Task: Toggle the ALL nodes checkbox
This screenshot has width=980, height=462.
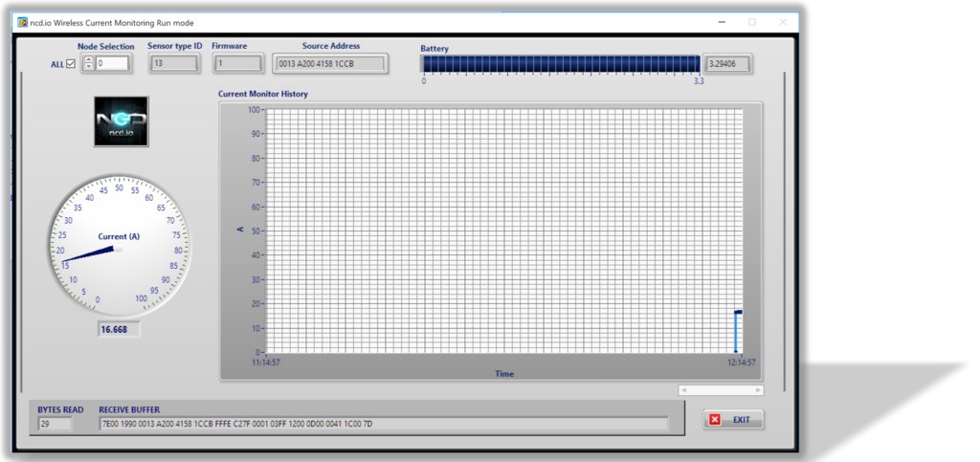Action: point(71,63)
